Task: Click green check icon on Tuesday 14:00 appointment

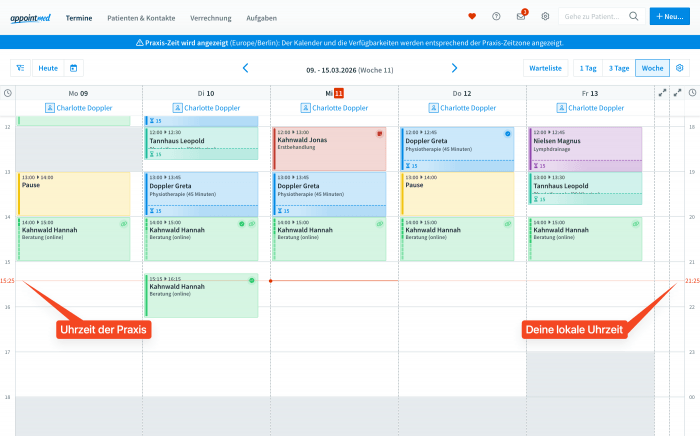Action: pos(242,224)
